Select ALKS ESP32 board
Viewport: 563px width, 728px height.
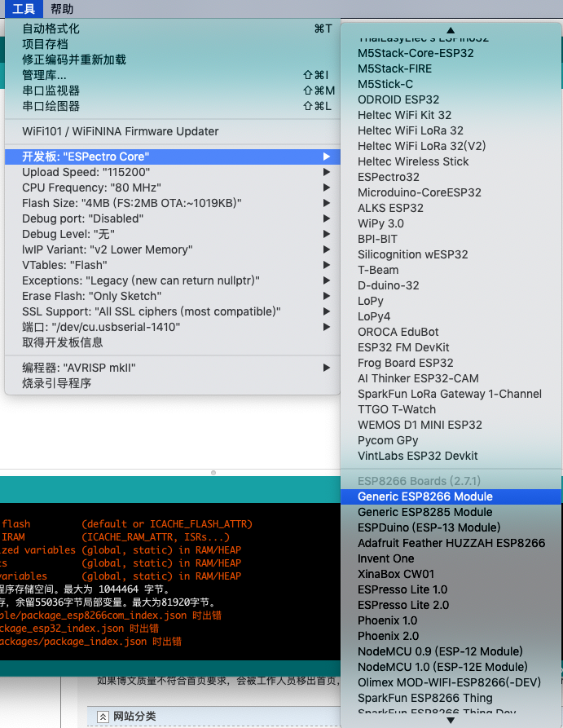click(451, 208)
